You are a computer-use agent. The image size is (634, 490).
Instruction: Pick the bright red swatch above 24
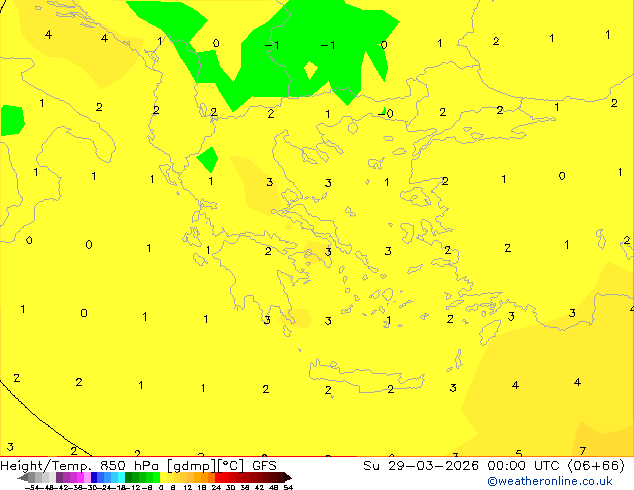coord(218,478)
